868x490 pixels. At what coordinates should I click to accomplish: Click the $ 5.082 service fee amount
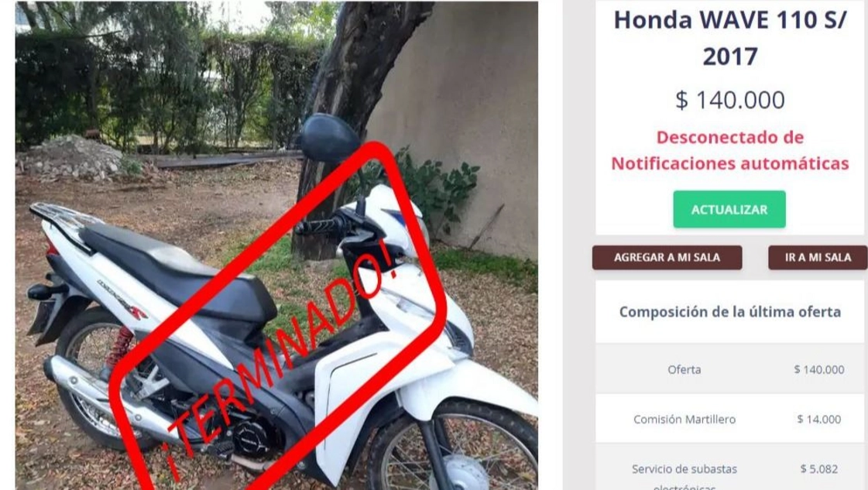click(818, 469)
